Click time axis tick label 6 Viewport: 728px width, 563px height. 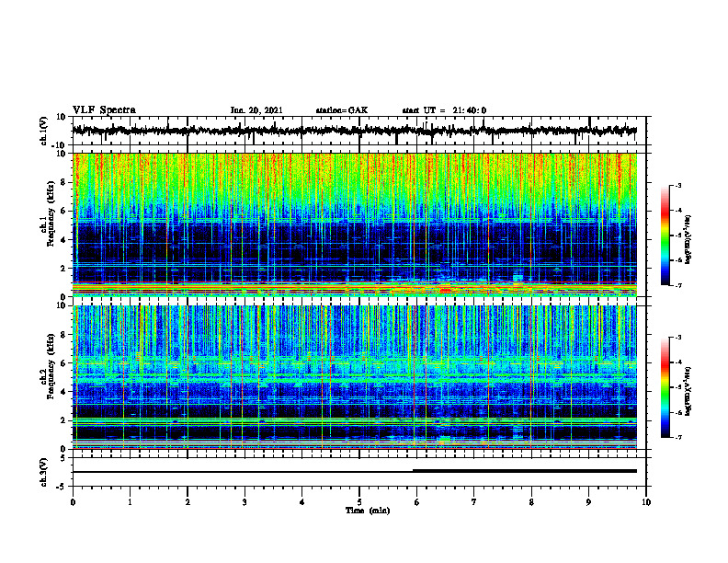[417, 502]
